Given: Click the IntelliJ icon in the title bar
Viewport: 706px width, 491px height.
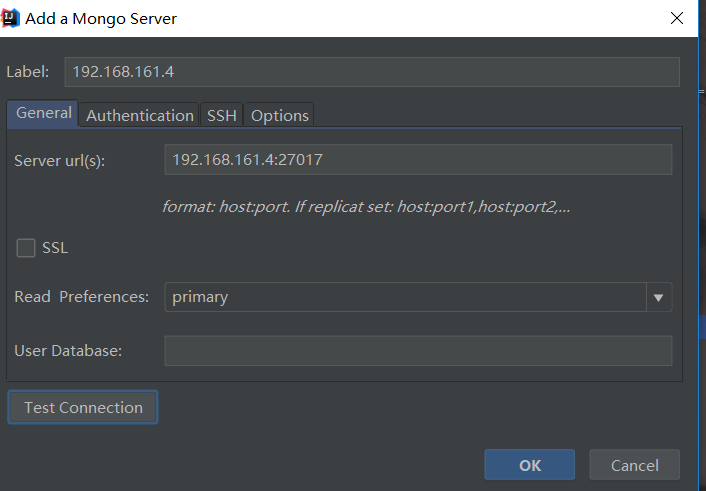Looking at the screenshot, I should tap(14, 18).
